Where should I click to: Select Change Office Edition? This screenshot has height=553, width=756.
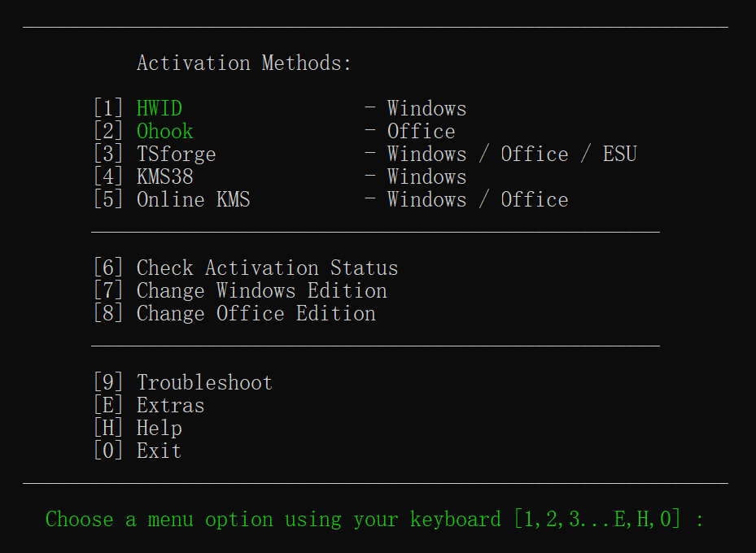256,313
